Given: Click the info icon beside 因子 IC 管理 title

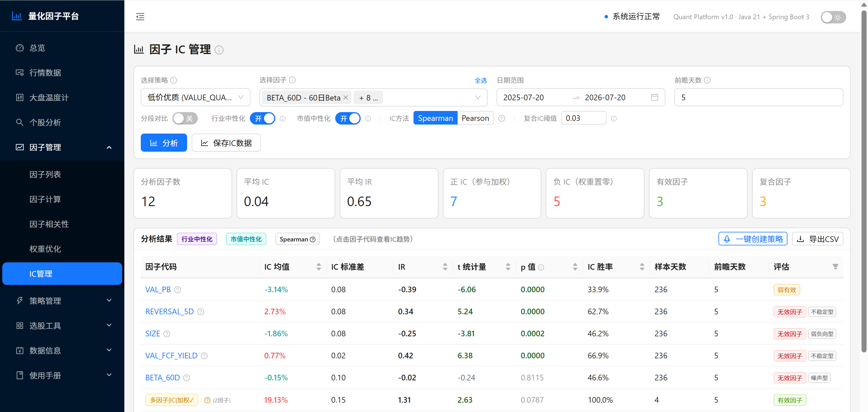Looking at the screenshot, I should [x=219, y=50].
